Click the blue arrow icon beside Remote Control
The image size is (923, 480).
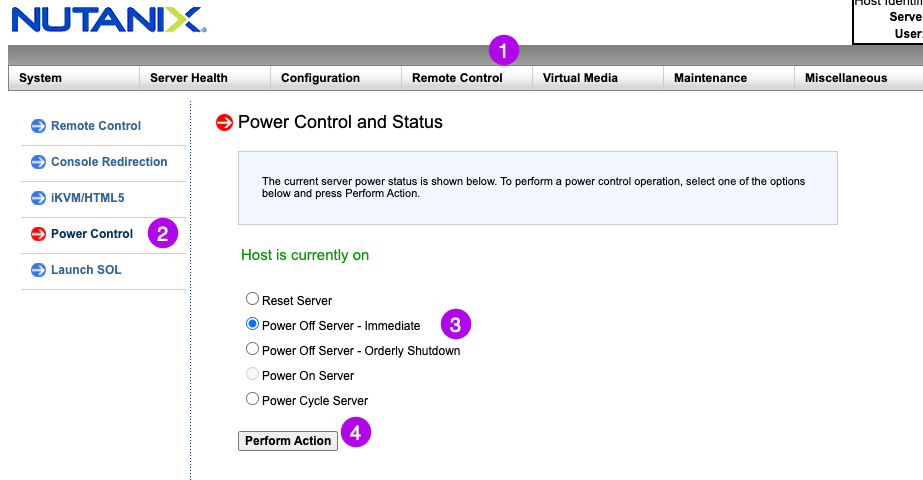[38, 126]
